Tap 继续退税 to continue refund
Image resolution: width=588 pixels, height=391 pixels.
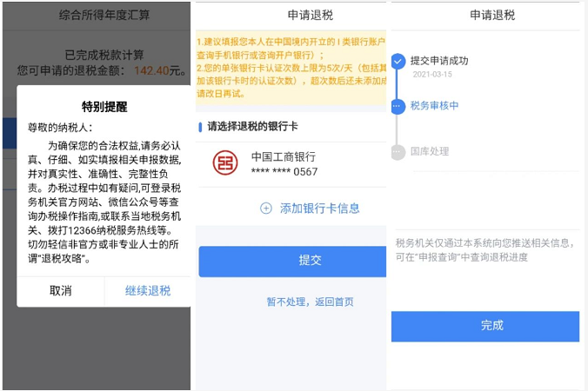(x=148, y=291)
